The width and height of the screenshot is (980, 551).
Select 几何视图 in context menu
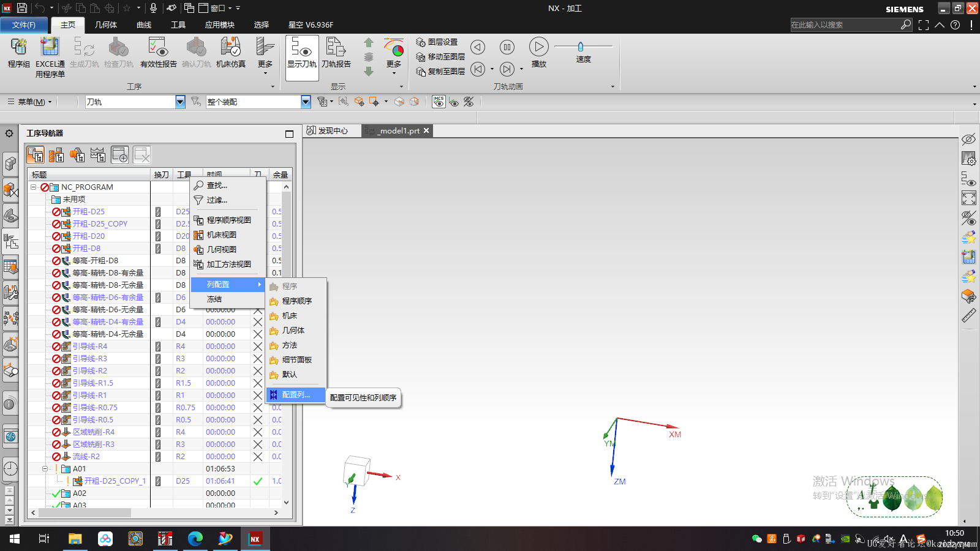pos(228,250)
